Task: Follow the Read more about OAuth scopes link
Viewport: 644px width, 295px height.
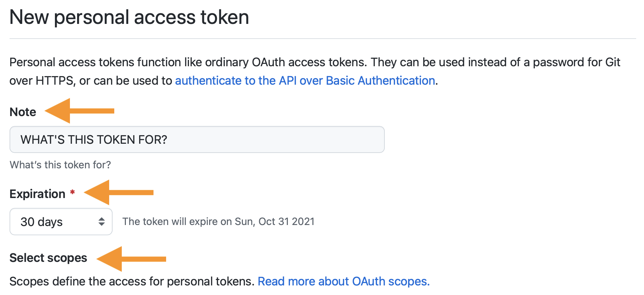Action: (x=343, y=281)
